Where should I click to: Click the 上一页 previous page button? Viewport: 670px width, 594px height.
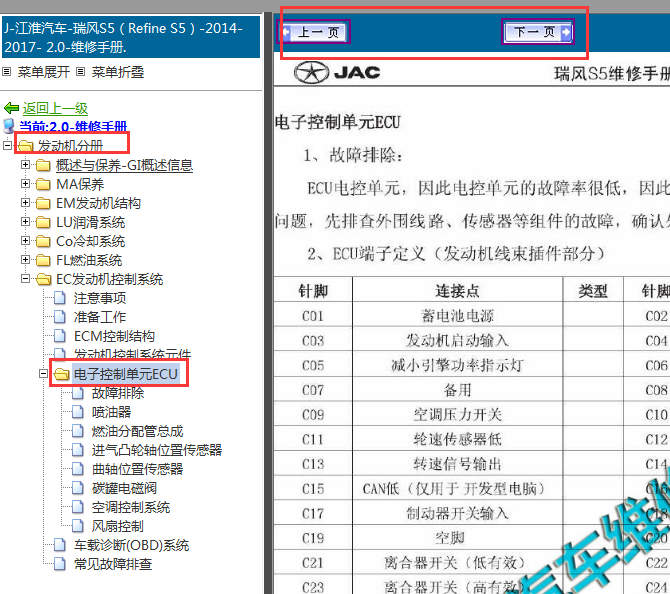pyautogui.click(x=314, y=32)
